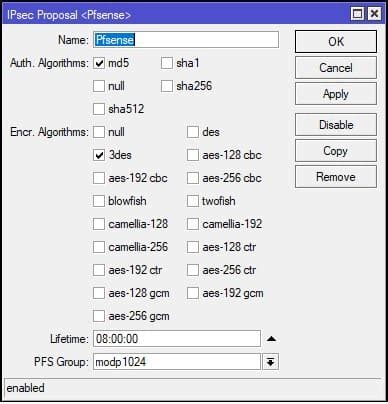
Task: Click the Auth. Algorithms label
Action: [x=49, y=63]
